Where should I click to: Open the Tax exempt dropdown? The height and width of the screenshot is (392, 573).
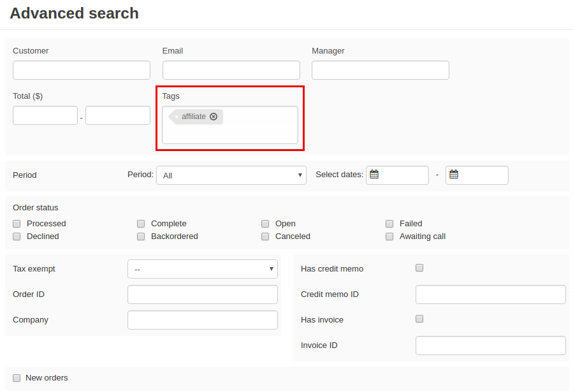point(203,269)
